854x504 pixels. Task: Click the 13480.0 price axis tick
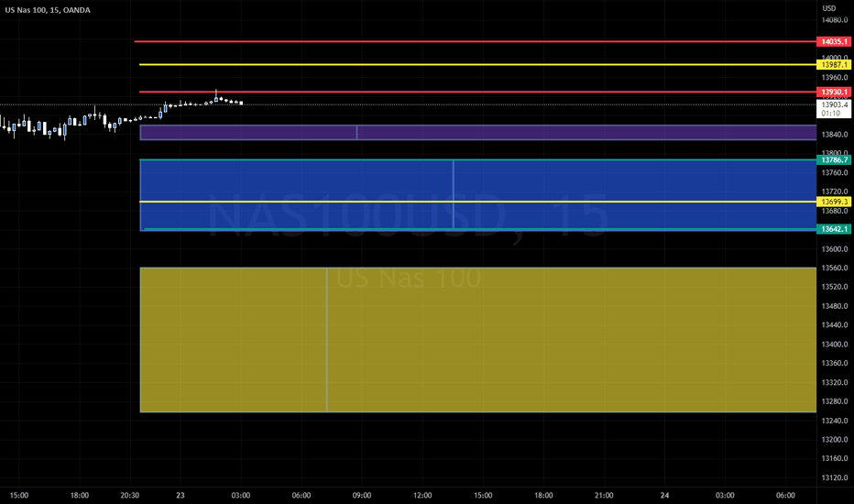pos(835,306)
